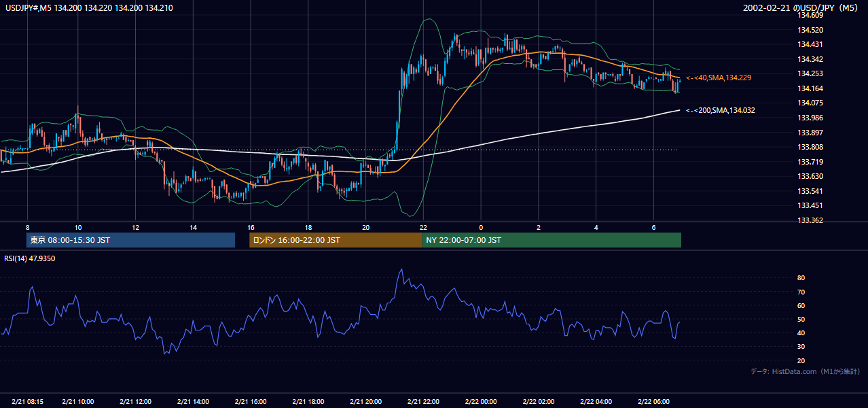This screenshot has width=868, height=408.
Task: Select the NY 22:00-07:00 JST session bar
Action: click(x=551, y=240)
